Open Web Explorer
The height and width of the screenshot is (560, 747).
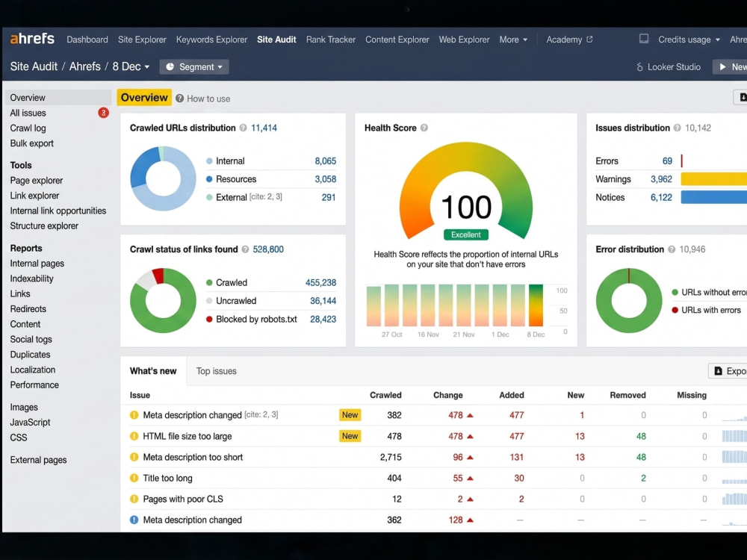click(x=464, y=40)
